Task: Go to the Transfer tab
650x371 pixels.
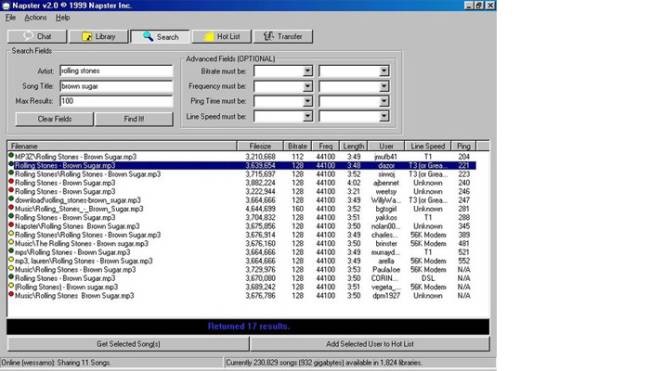Action: pyautogui.click(x=283, y=36)
